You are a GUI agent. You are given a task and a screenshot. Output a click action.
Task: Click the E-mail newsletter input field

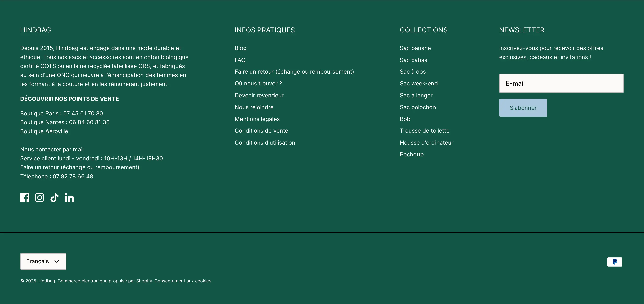tap(561, 83)
